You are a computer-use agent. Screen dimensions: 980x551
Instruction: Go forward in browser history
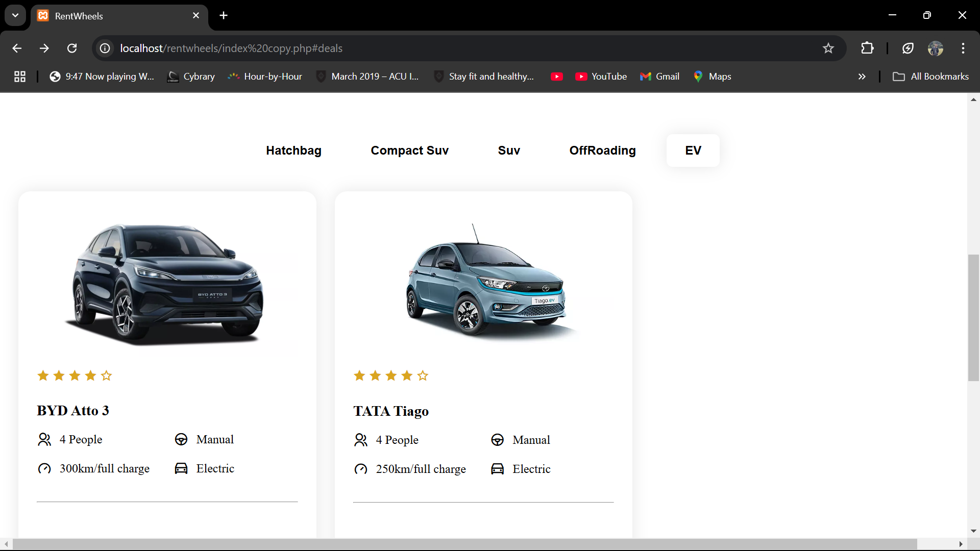coord(44,48)
